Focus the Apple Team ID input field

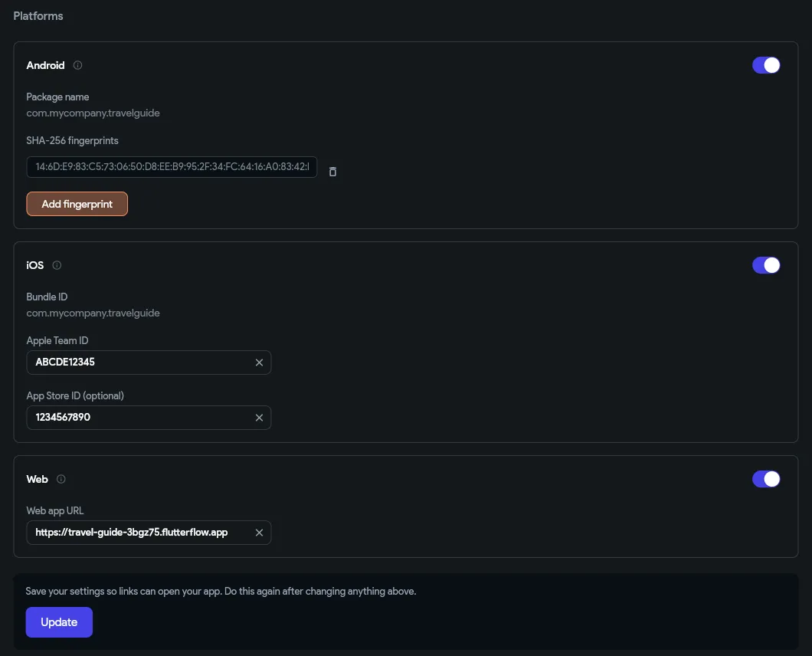click(149, 362)
